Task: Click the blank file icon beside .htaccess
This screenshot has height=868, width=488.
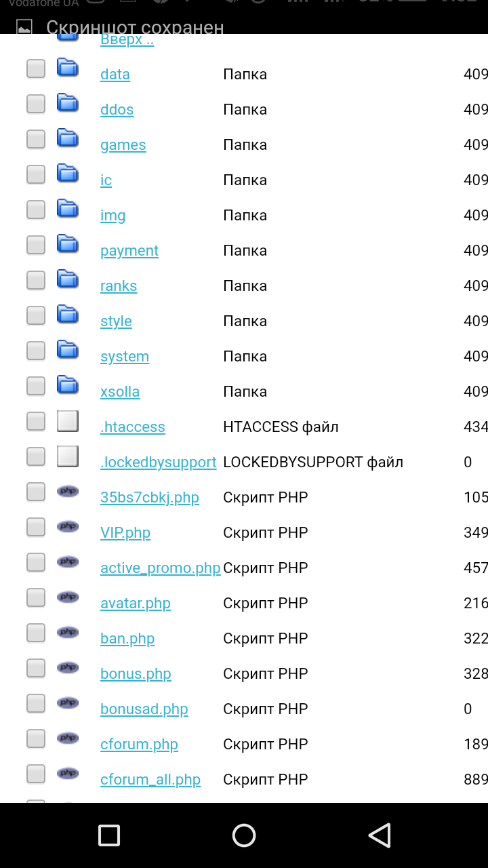Action: pos(68,421)
